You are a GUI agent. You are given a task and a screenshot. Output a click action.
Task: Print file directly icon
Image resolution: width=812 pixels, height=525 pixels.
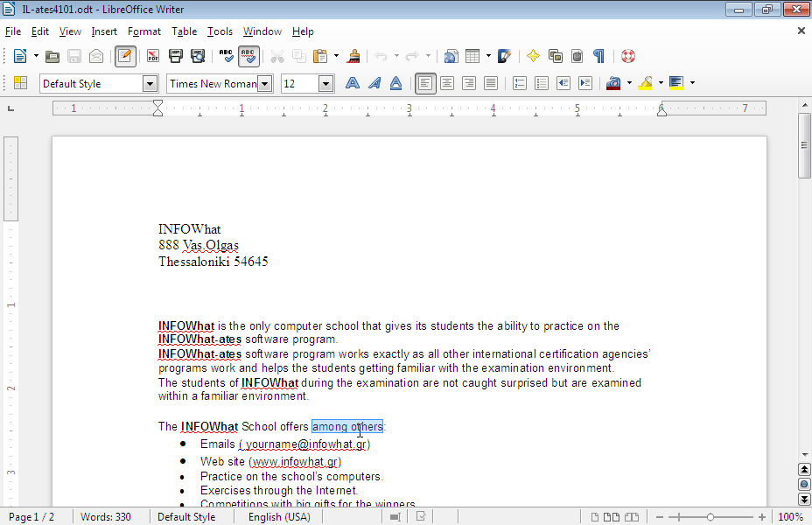(176, 56)
